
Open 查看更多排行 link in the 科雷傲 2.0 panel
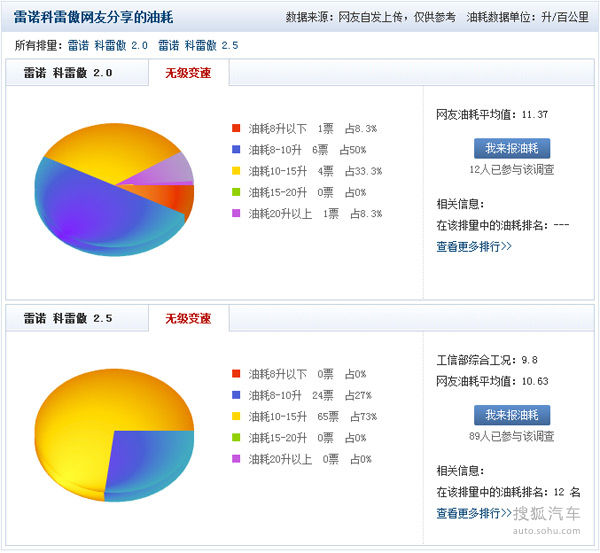pyautogui.click(x=474, y=246)
